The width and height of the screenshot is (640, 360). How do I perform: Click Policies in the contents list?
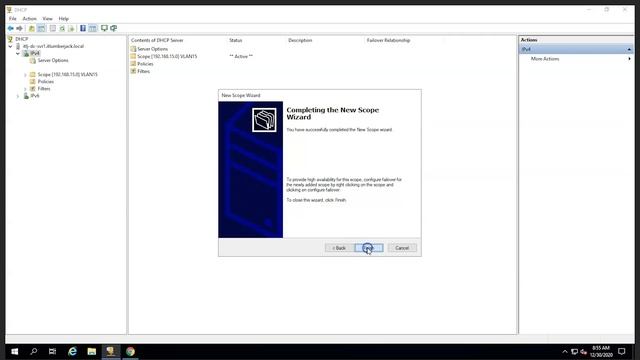[145, 64]
